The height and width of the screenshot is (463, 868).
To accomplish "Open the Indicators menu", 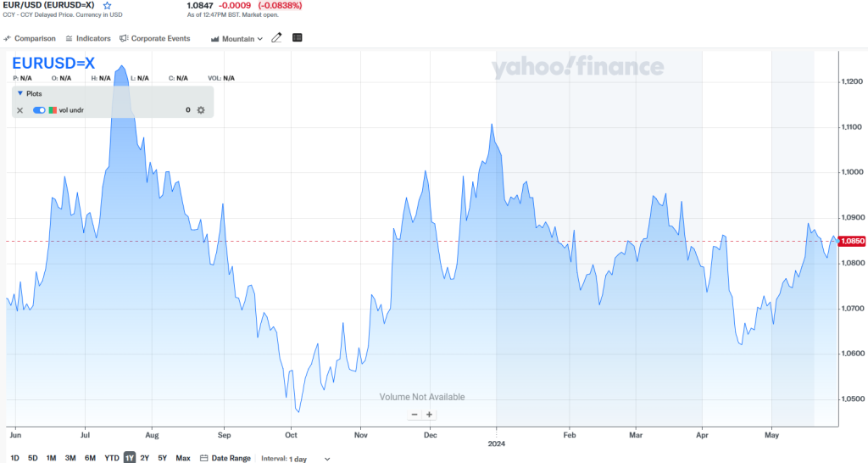I will 88,38.
